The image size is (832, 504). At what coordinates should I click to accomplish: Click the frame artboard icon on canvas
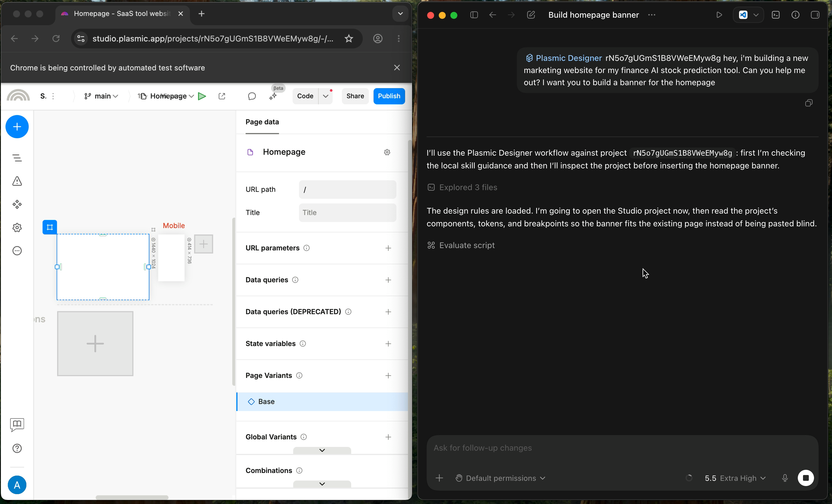50,227
